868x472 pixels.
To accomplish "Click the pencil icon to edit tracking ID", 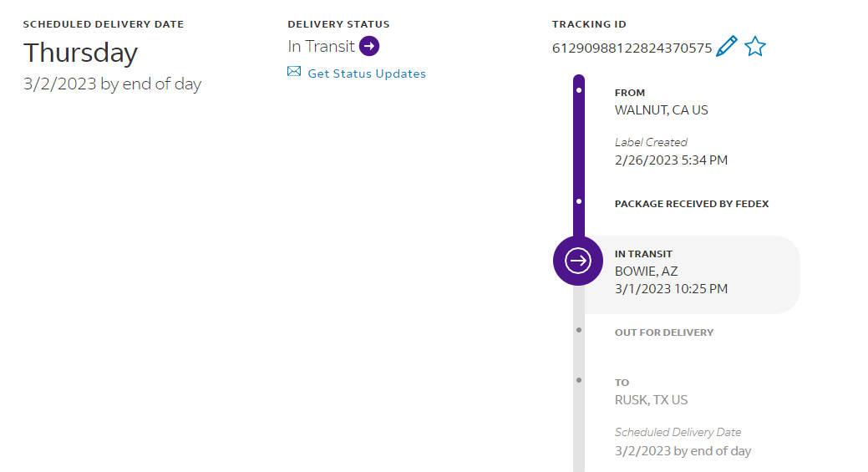I will [727, 47].
